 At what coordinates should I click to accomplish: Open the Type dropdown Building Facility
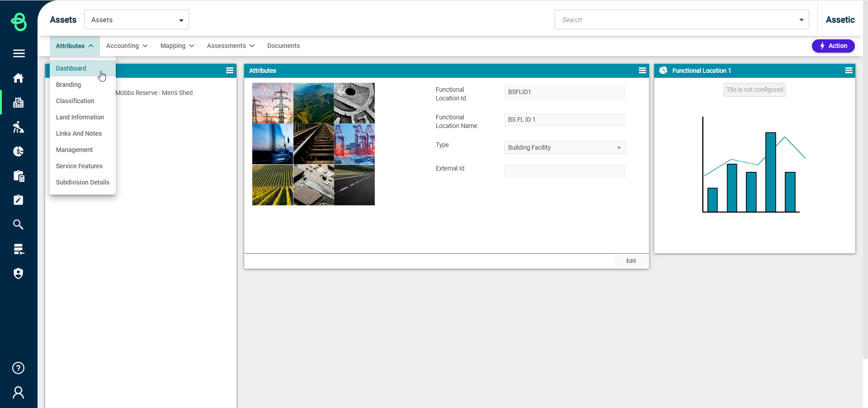565,147
